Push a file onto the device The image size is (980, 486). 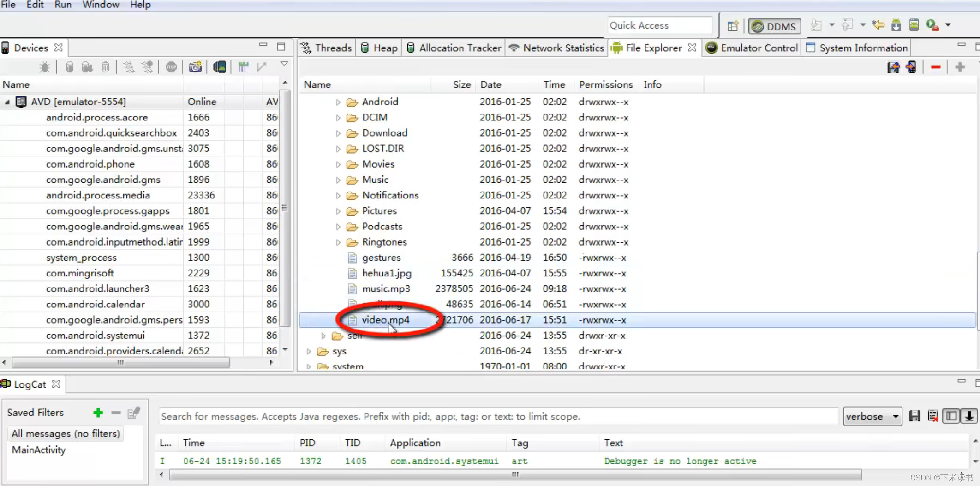click(911, 67)
